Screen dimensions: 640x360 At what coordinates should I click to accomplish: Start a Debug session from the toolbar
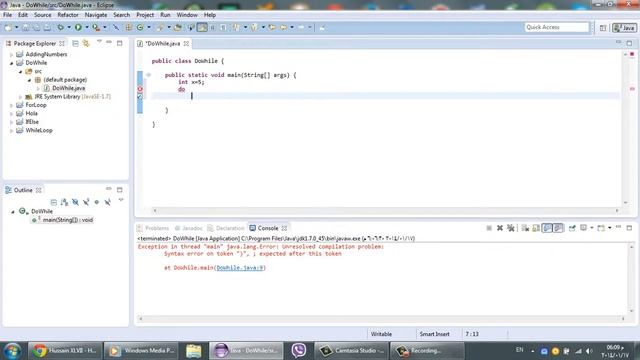tap(60, 27)
